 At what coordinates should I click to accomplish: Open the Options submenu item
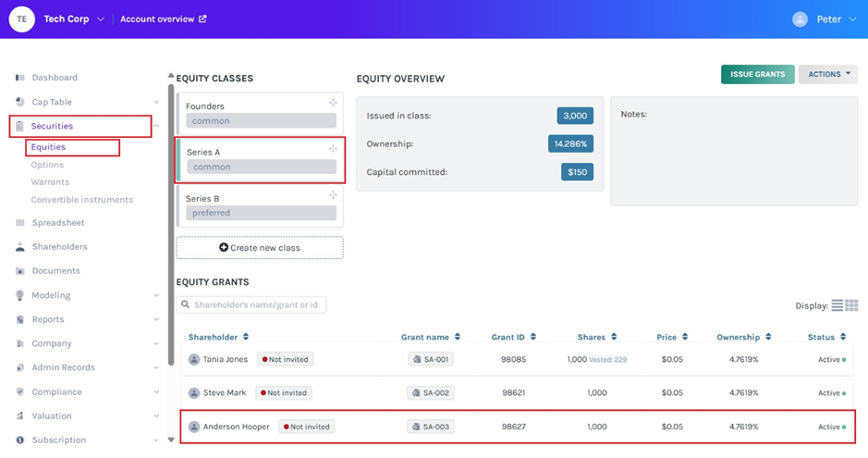tap(47, 165)
